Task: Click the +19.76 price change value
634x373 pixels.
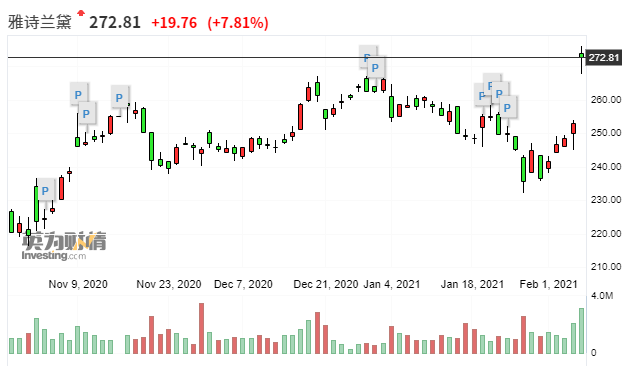Action: click(174, 23)
